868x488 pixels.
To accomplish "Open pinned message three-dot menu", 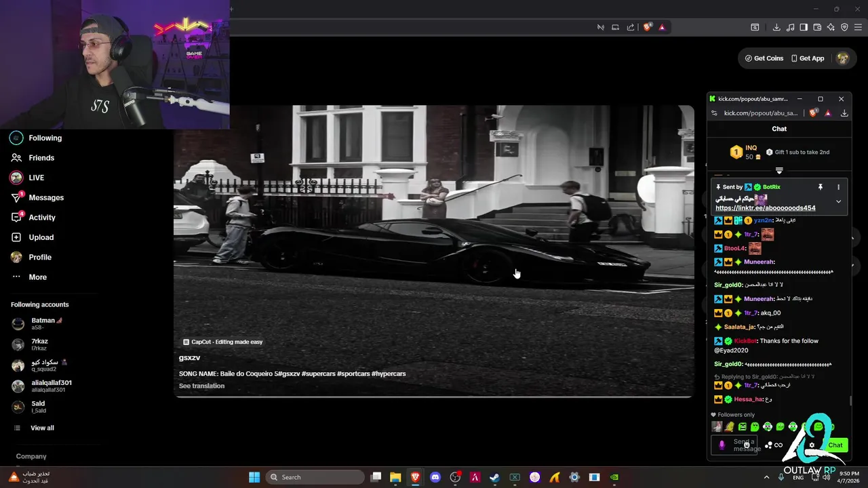I will [x=838, y=187].
